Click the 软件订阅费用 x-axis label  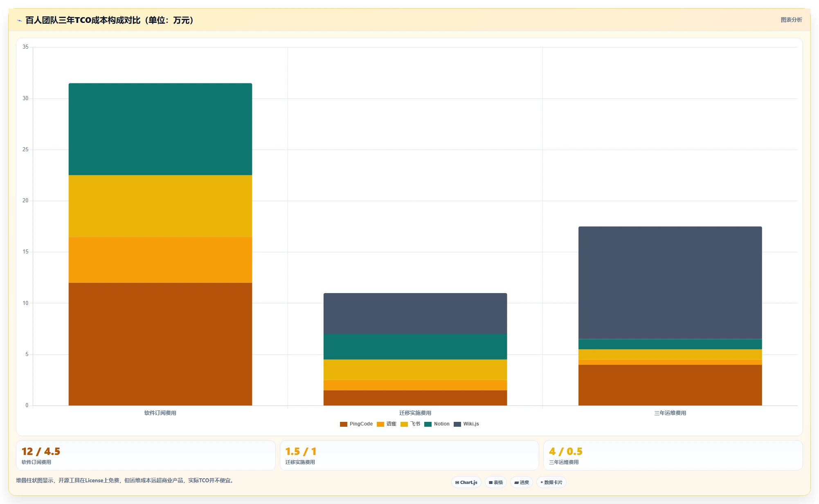(160, 413)
